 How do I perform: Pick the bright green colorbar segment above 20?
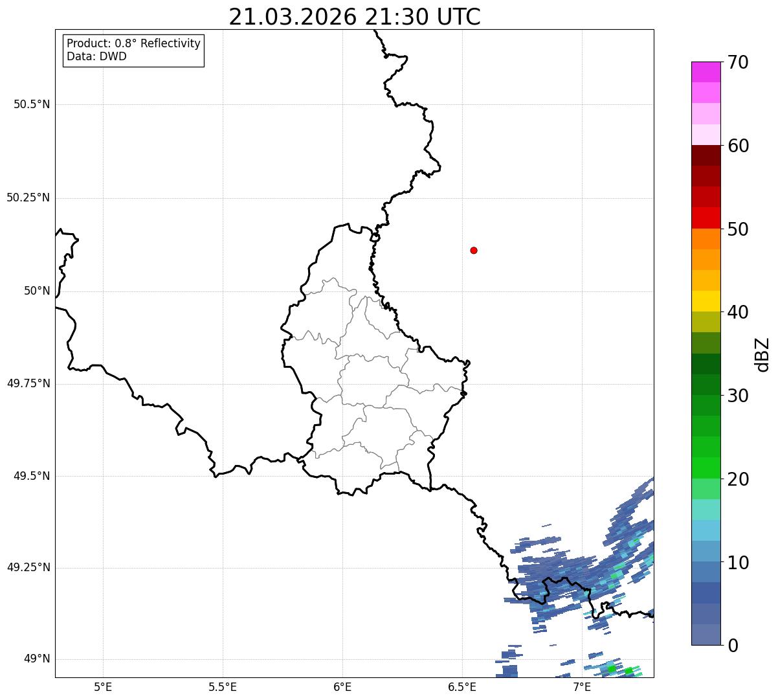coord(706,468)
